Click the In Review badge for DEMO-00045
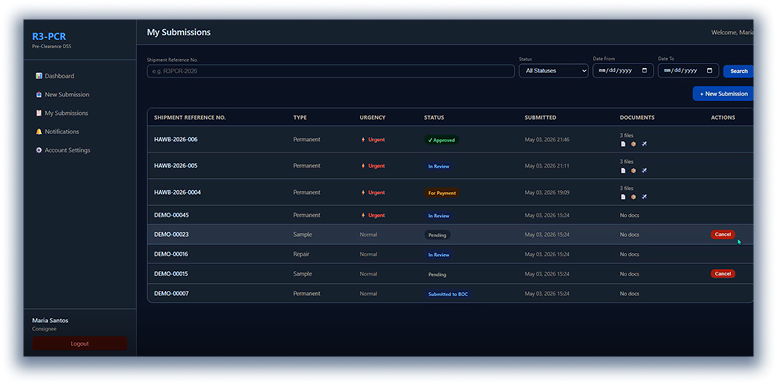 (438, 216)
